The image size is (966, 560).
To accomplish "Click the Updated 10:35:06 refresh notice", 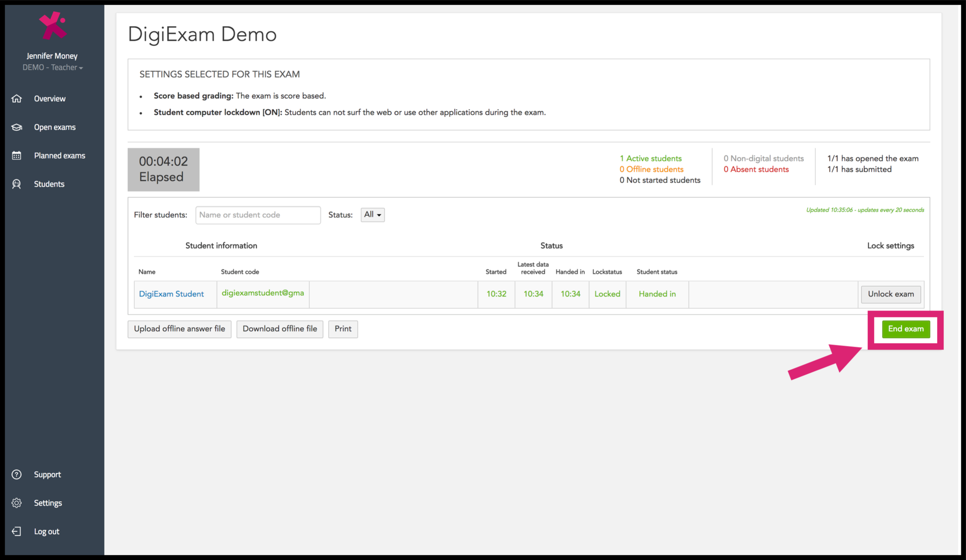I will tap(865, 210).
